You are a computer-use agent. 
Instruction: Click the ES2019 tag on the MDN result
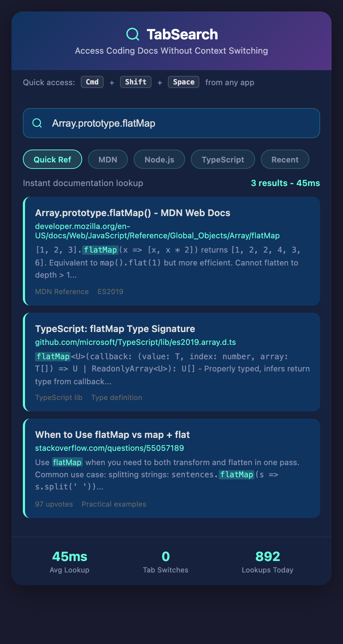point(111,292)
